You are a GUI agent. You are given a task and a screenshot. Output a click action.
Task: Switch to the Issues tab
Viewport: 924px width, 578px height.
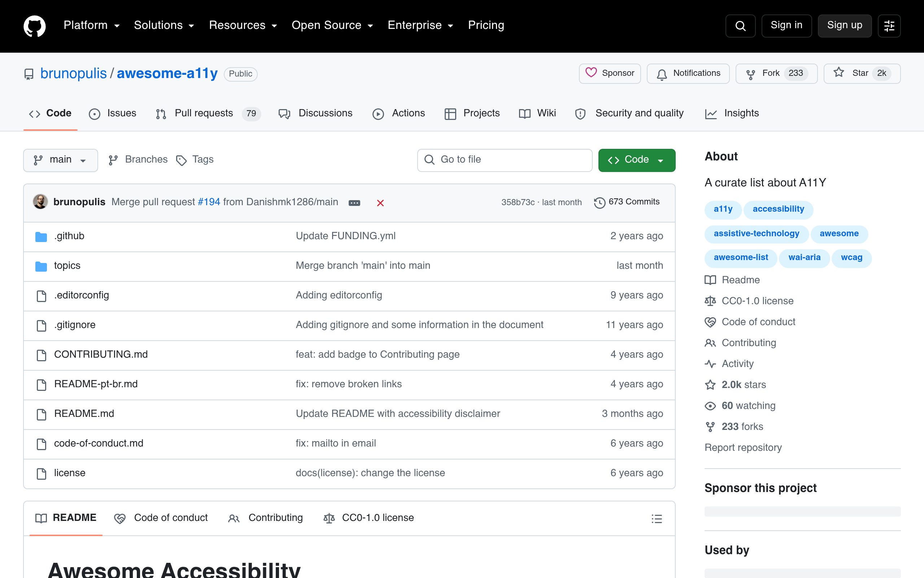point(113,113)
